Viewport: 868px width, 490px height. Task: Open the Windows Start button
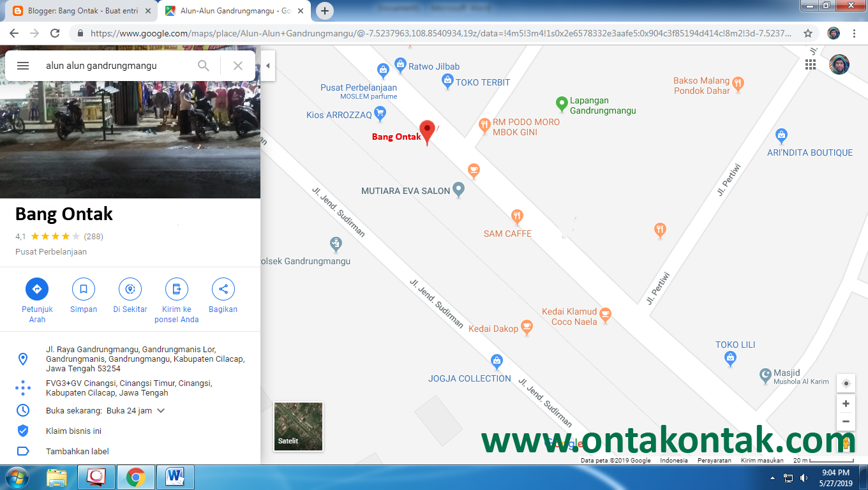coord(17,477)
